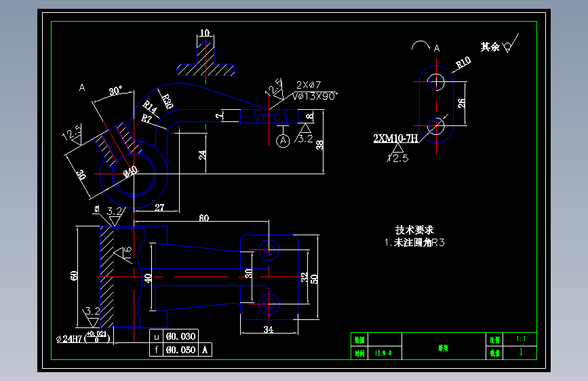Select the "50" overall width dimension
The image size is (588, 381).
[x=314, y=279]
